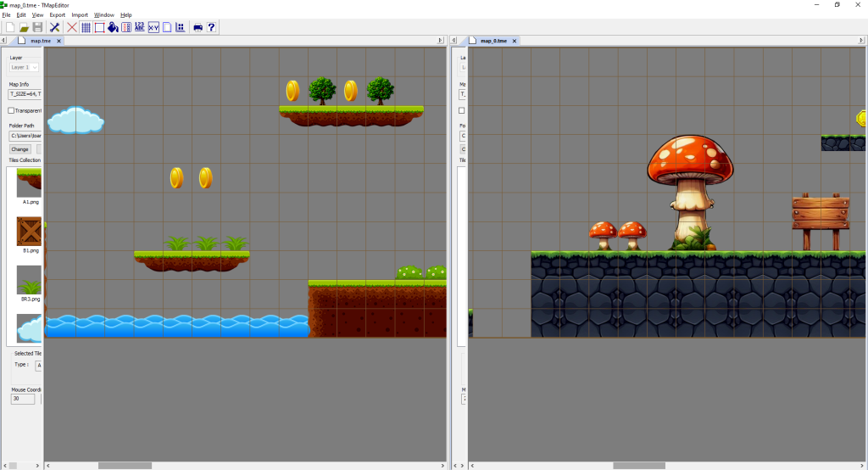
Task: Select the A1.png grass tile thumbnail
Action: [29, 183]
